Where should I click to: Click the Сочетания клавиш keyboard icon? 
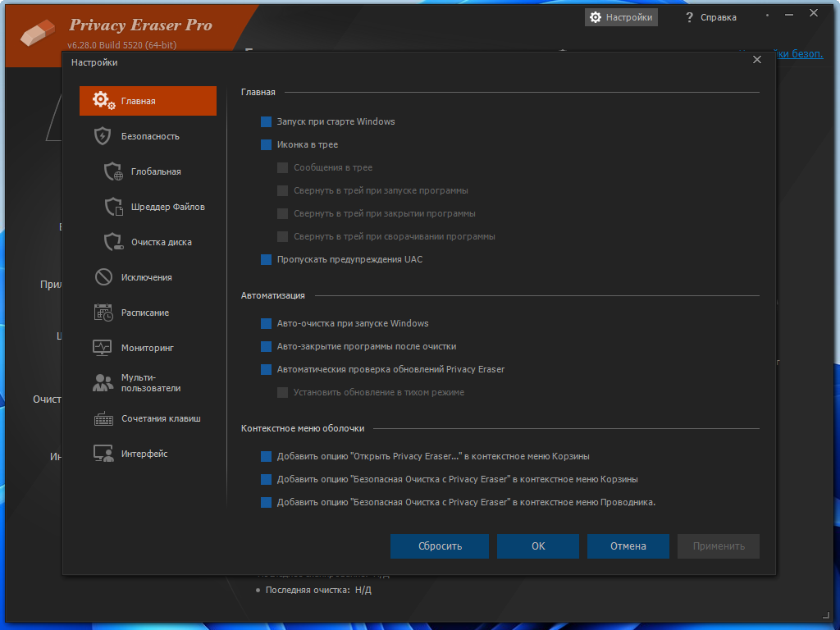pyautogui.click(x=103, y=418)
